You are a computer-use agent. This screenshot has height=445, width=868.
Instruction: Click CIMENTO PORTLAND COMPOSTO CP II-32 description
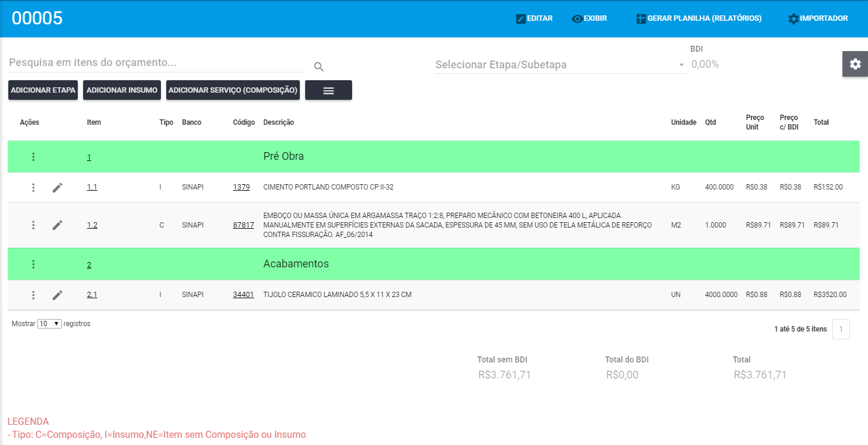click(x=328, y=187)
